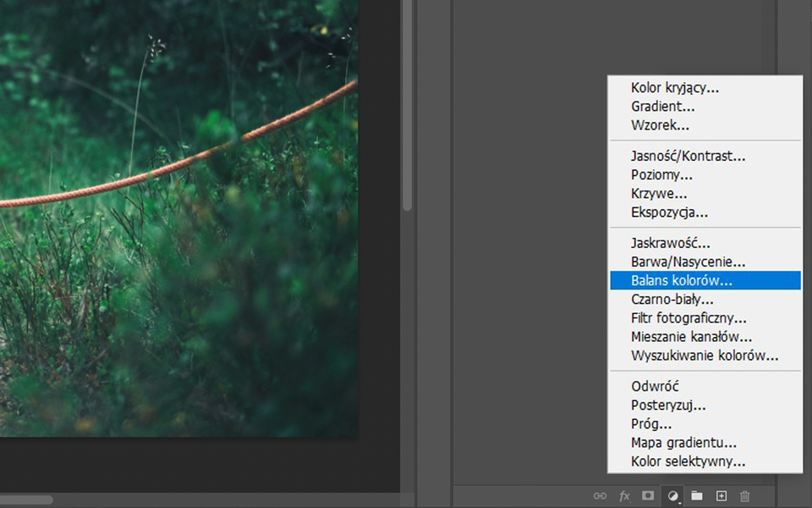Choose Balans kolorów from the menu

point(682,280)
